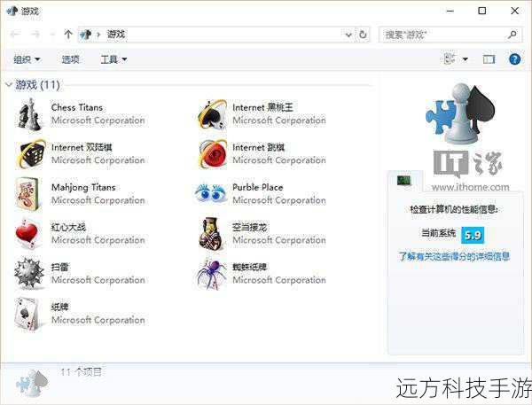Click the 11 个项目 status text

[81, 372]
